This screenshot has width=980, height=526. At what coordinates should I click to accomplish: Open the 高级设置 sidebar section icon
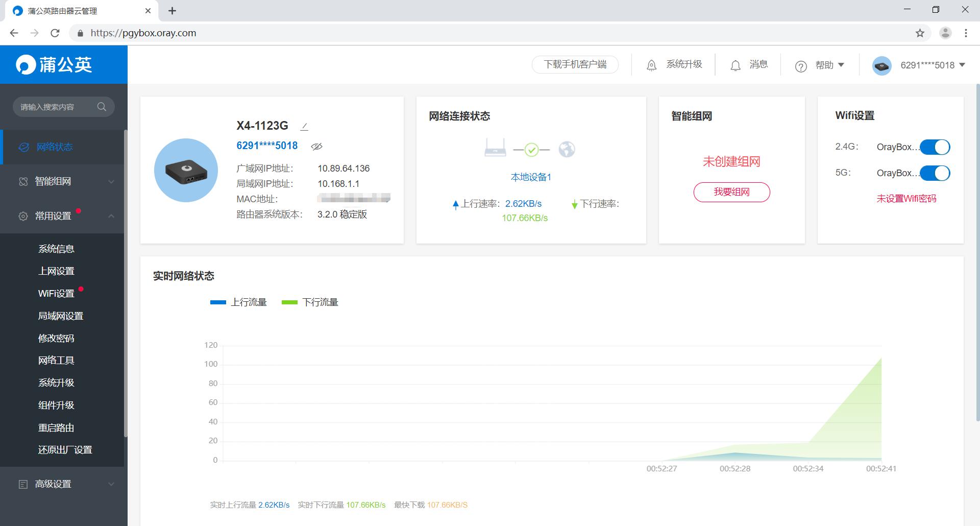pyautogui.click(x=23, y=484)
